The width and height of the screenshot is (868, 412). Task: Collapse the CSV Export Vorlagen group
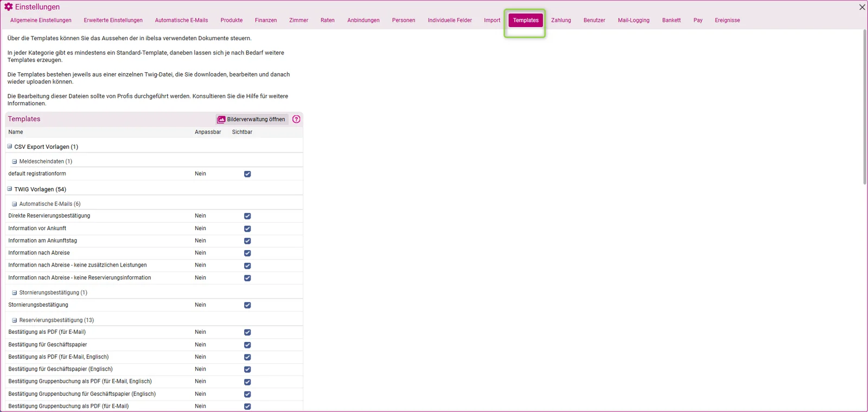[x=10, y=147]
